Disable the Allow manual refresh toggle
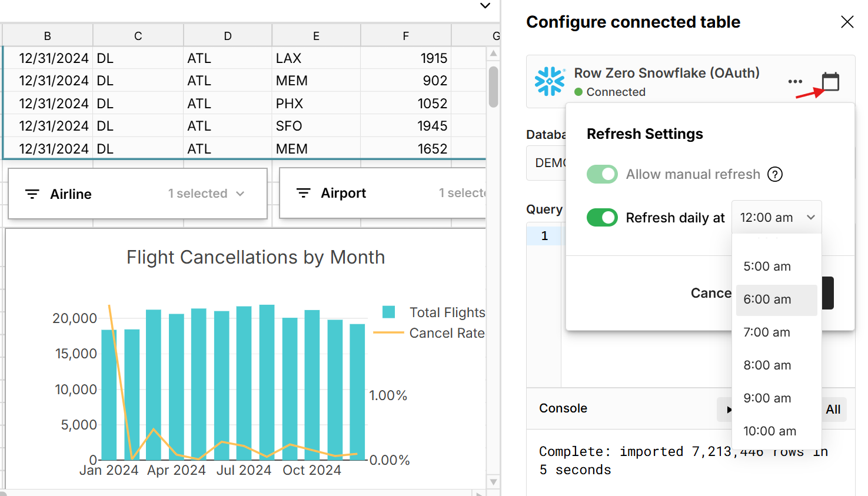This screenshot has height=496, width=868. (x=602, y=174)
